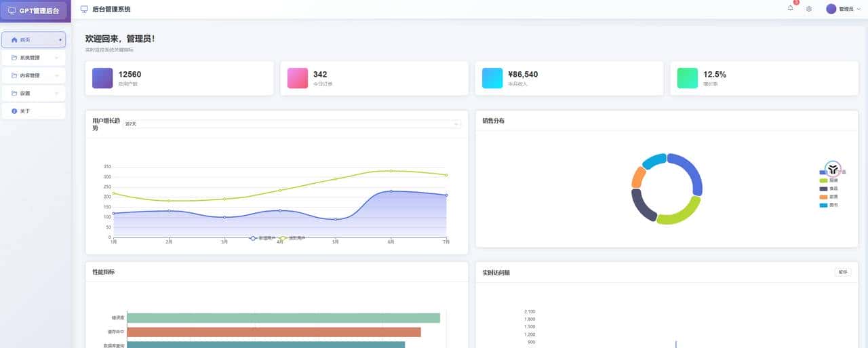
Task: Open settings via the header gear icon
Action: 809,9
